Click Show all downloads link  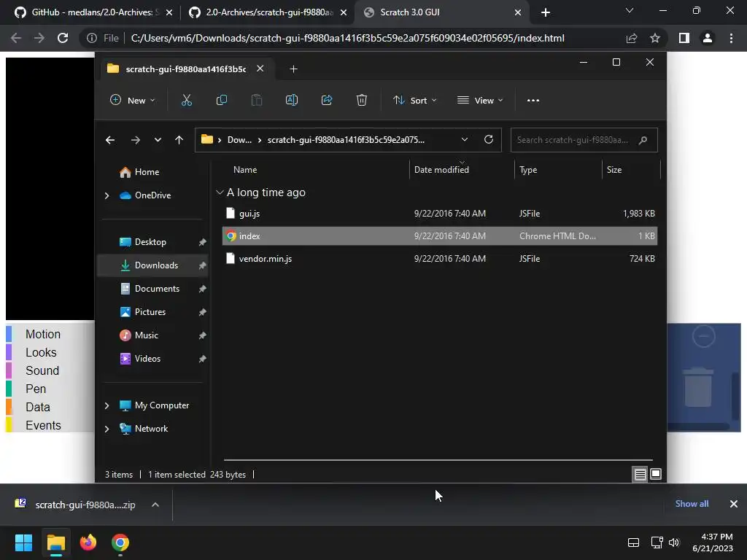click(x=692, y=504)
